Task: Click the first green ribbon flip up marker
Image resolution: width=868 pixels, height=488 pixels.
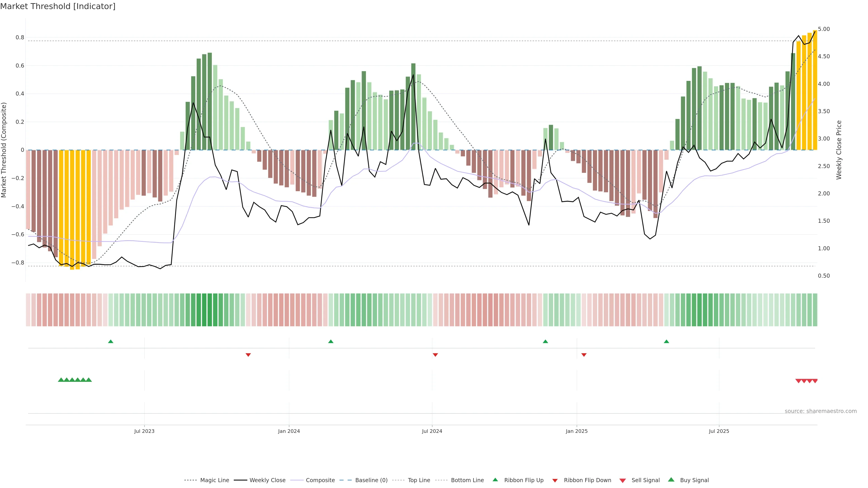Action: click(x=111, y=342)
